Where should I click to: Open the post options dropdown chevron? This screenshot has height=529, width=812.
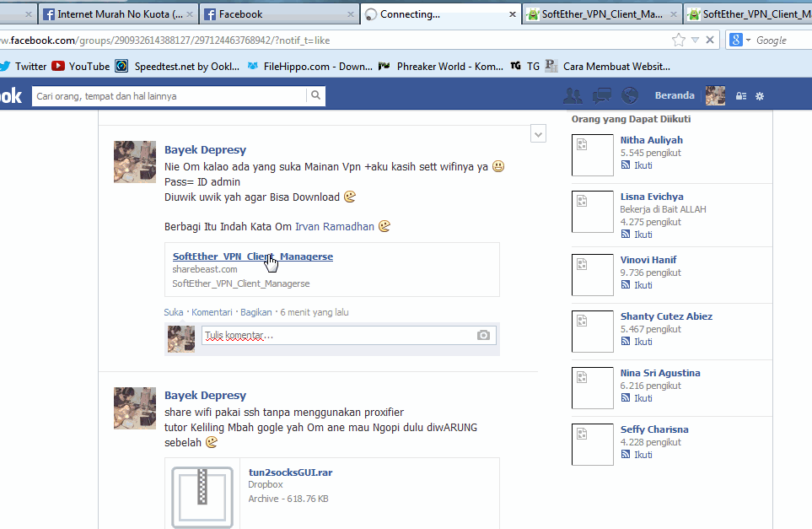pos(538,134)
